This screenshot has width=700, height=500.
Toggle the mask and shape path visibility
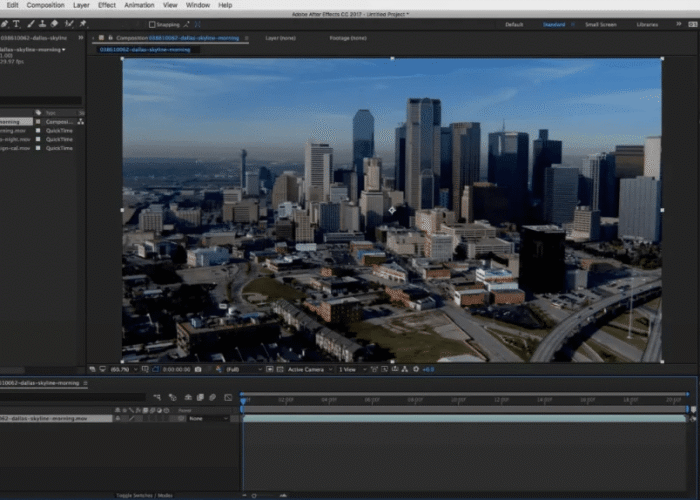click(155, 369)
